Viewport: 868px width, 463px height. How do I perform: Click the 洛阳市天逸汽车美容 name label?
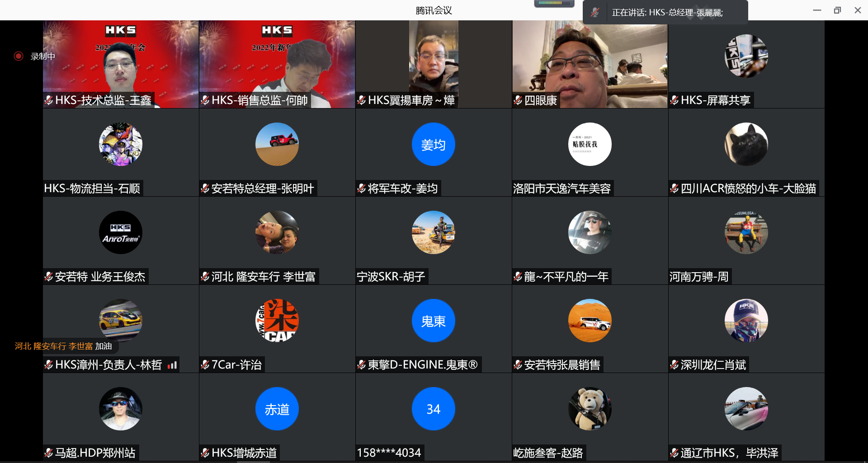coord(562,188)
